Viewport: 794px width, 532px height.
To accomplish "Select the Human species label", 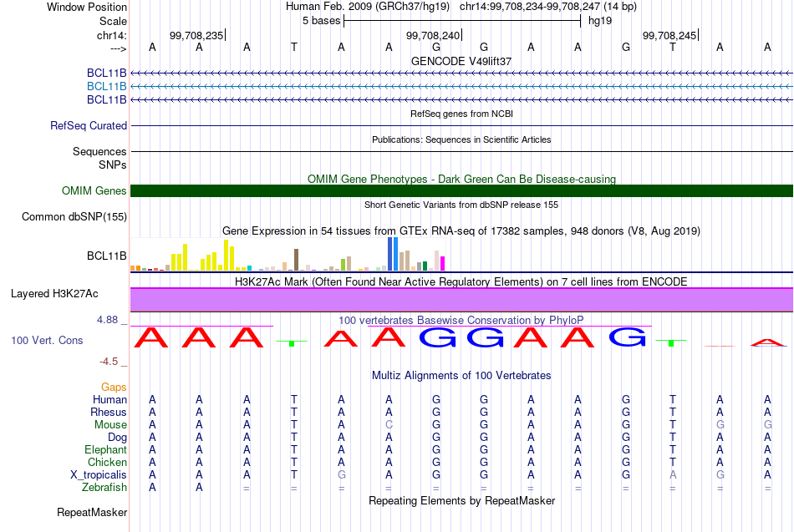I will coord(109,400).
